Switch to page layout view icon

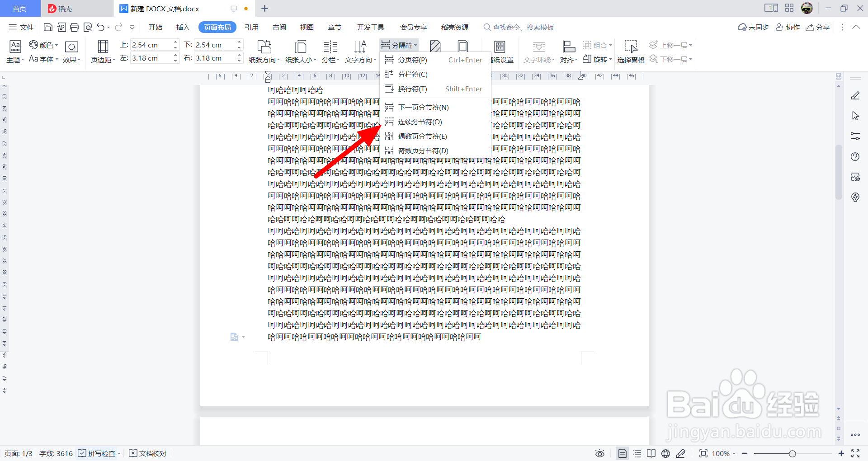click(623, 453)
